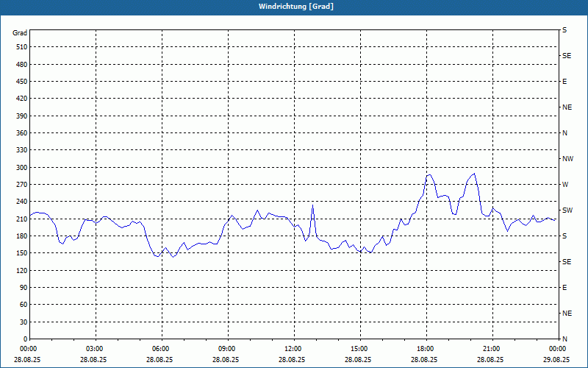Viewport: 588px width, 368px height.
Task: Select the 03:00 time axis marker
Action: (95, 349)
